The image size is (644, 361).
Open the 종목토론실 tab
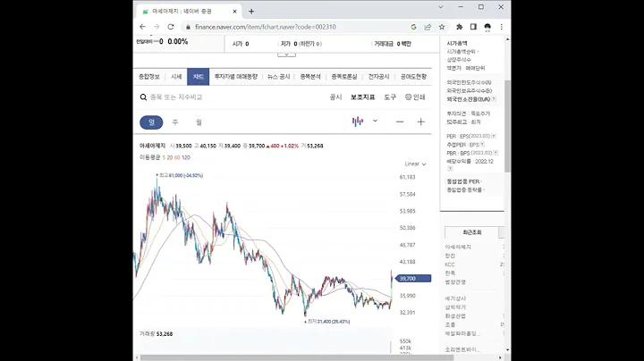(344, 77)
